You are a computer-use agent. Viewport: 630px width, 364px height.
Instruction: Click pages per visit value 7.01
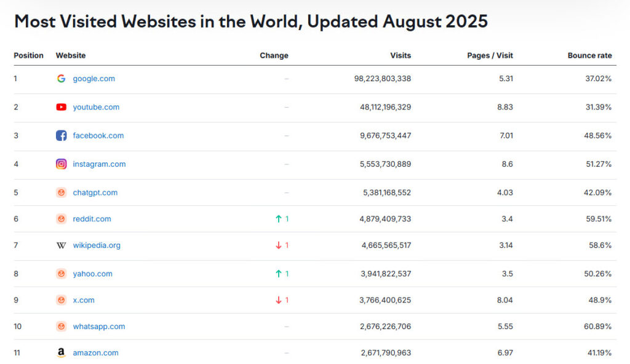point(506,136)
